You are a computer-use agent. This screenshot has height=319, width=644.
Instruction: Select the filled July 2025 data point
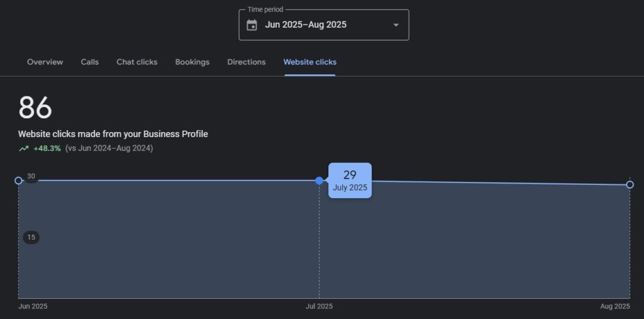319,181
